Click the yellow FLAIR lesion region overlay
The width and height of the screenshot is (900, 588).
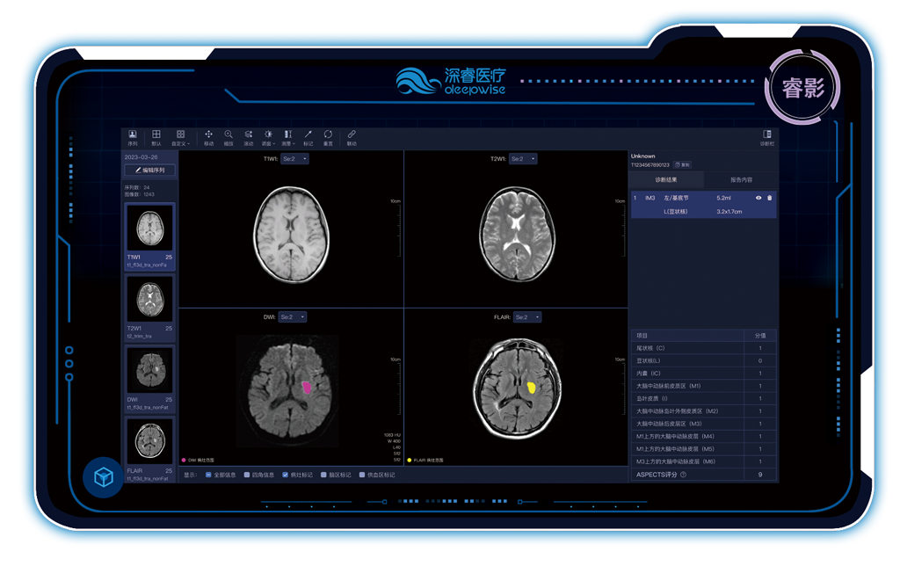click(x=532, y=388)
